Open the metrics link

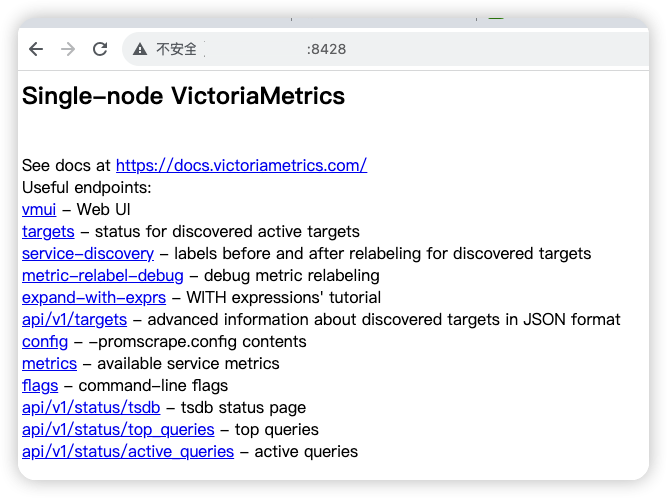tap(49, 364)
